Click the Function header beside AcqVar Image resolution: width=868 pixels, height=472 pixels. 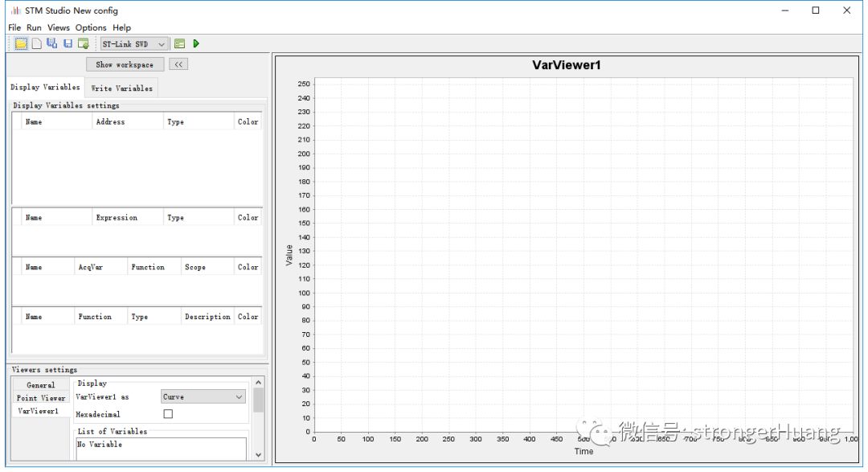pos(154,267)
